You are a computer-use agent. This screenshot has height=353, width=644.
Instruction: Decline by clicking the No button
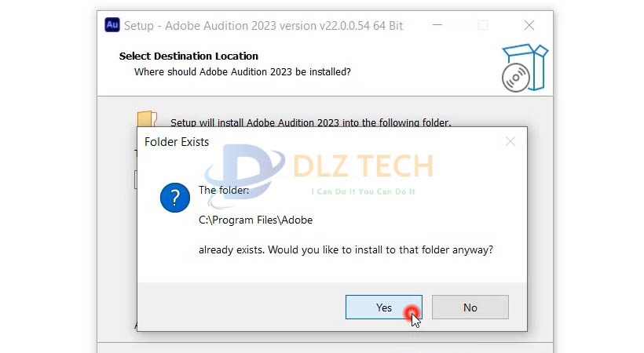(470, 307)
